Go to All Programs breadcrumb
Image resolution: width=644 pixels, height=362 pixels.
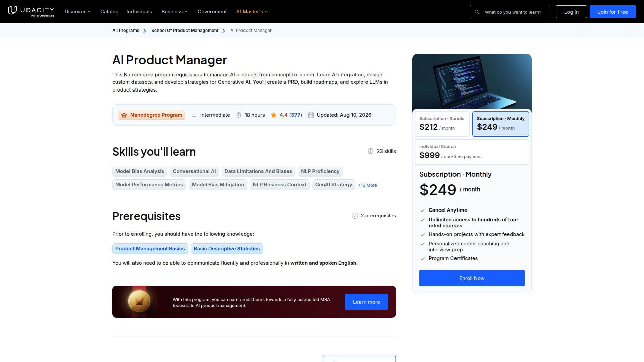point(126,31)
